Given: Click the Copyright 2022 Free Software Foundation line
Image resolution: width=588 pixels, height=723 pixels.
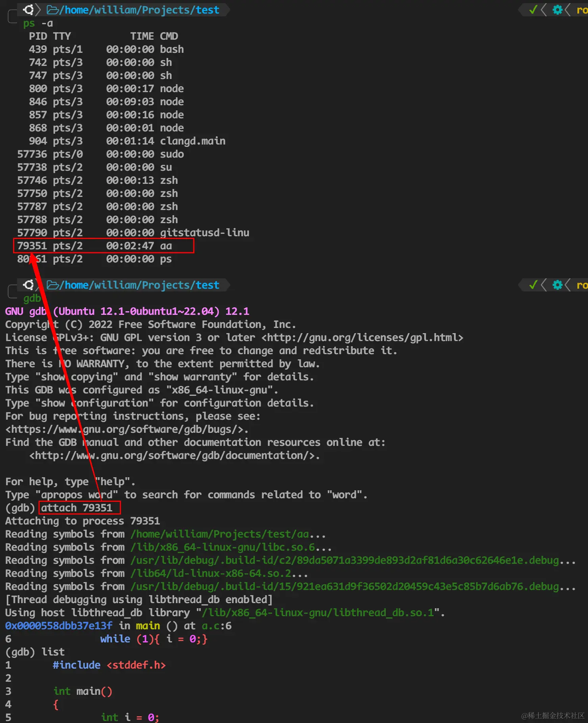Looking at the screenshot, I should click(151, 324).
